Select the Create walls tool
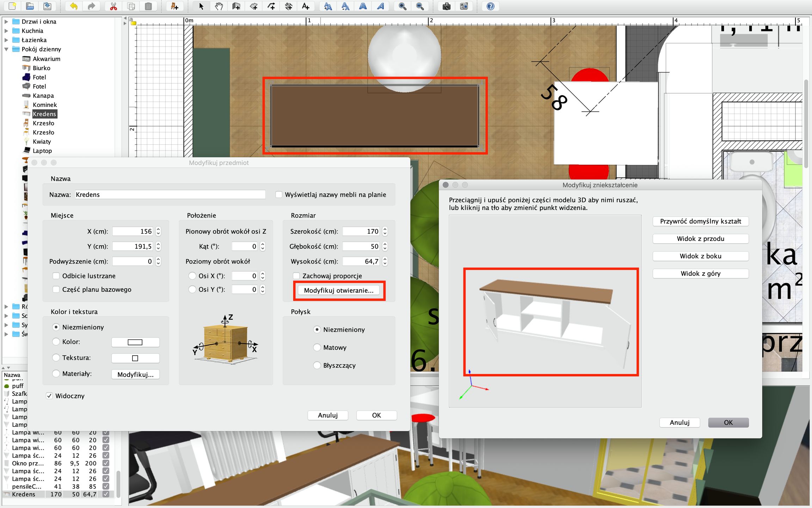812x508 pixels. 236,6
